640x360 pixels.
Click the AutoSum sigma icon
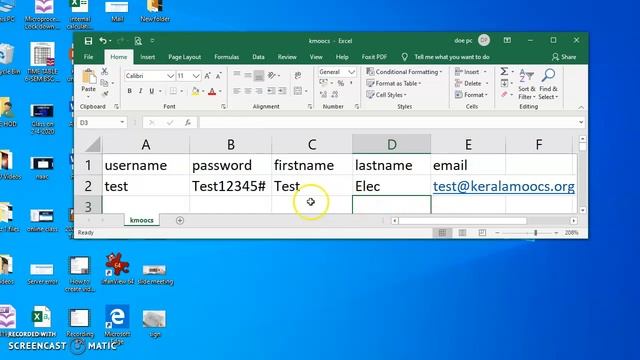tap(504, 72)
